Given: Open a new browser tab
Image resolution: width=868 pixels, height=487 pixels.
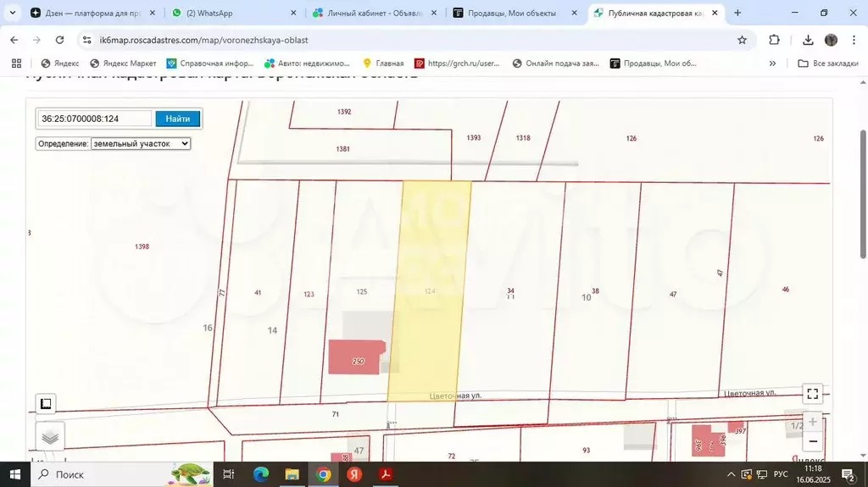Looking at the screenshot, I should (737, 13).
